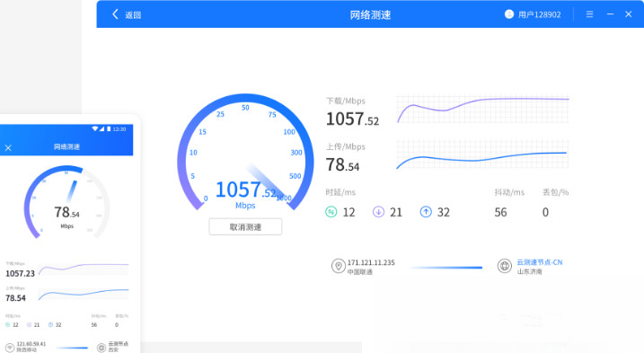The image size is (644, 353).
Task: Click the mobile upload value 78.54 below graph
Action: pyautogui.click(x=15, y=298)
